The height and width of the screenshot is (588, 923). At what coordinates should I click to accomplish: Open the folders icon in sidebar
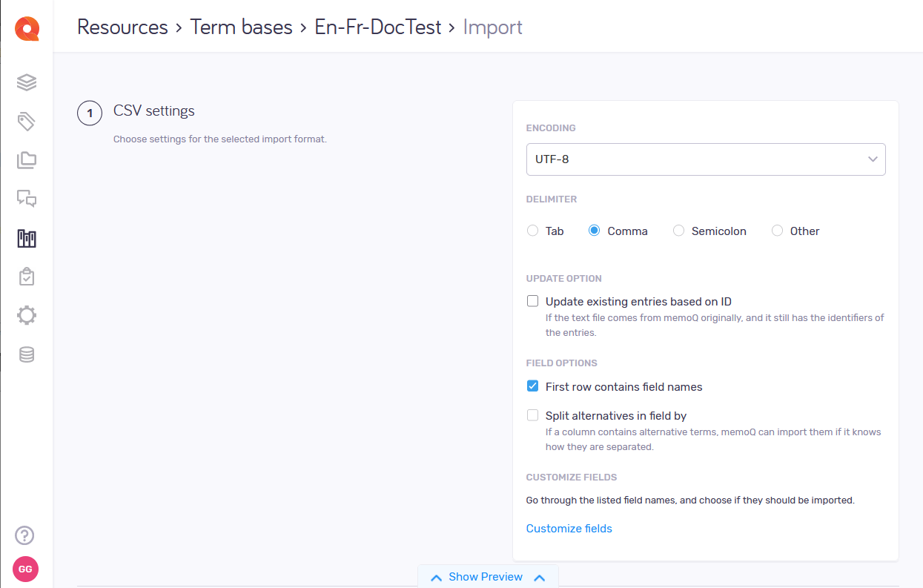pyautogui.click(x=27, y=160)
